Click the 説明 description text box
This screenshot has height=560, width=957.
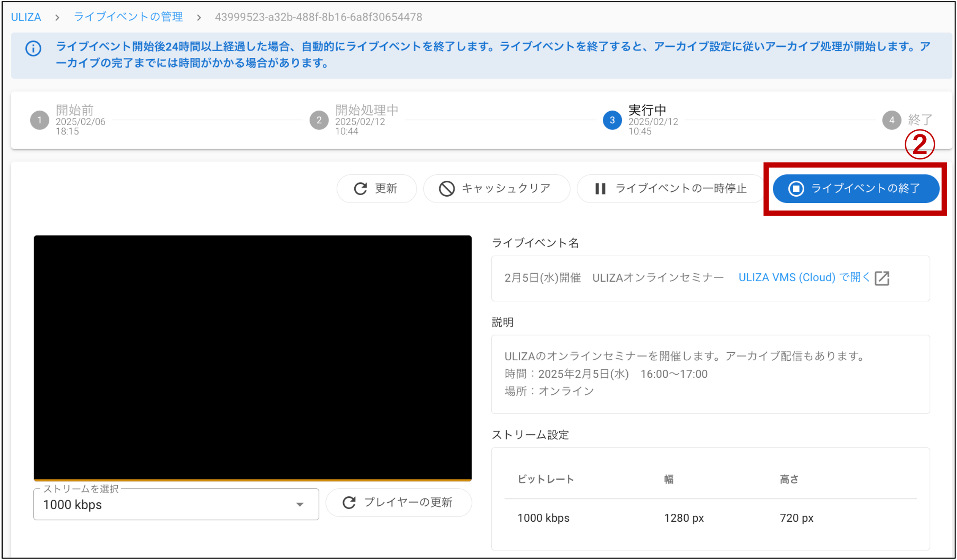(x=711, y=374)
